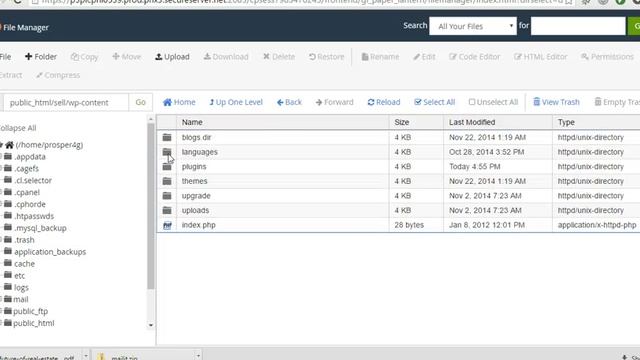The height and width of the screenshot is (360, 640).
Task: Open the Upload tool
Action: point(172,57)
